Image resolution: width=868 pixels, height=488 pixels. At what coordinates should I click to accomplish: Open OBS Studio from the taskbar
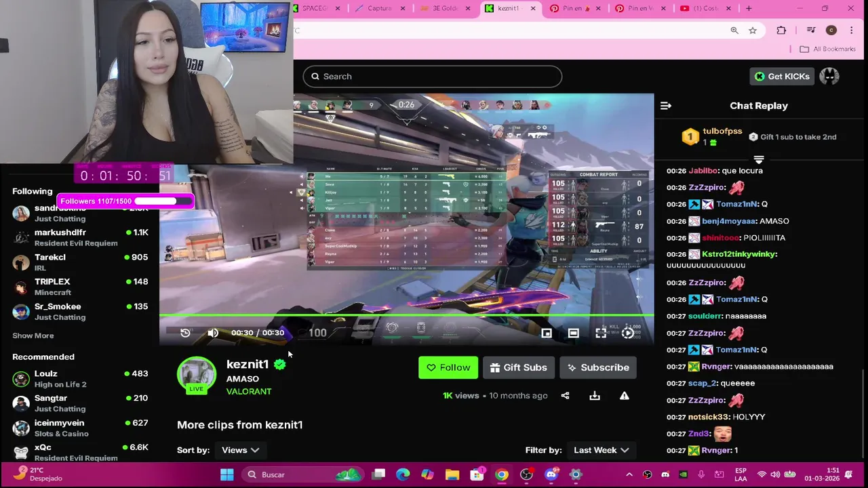pos(526,474)
